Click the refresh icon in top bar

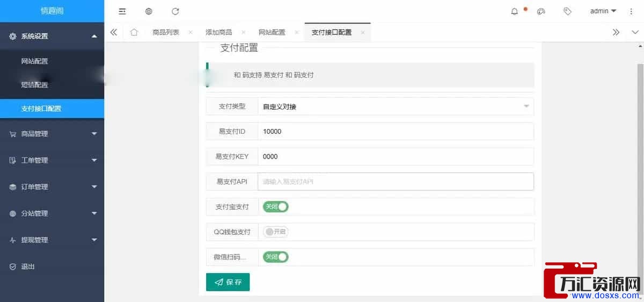tap(175, 11)
